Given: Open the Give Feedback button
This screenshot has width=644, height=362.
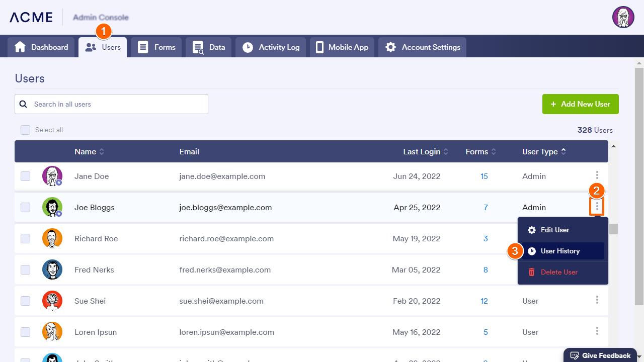Looking at the screenshot, I should coord(600,355).
